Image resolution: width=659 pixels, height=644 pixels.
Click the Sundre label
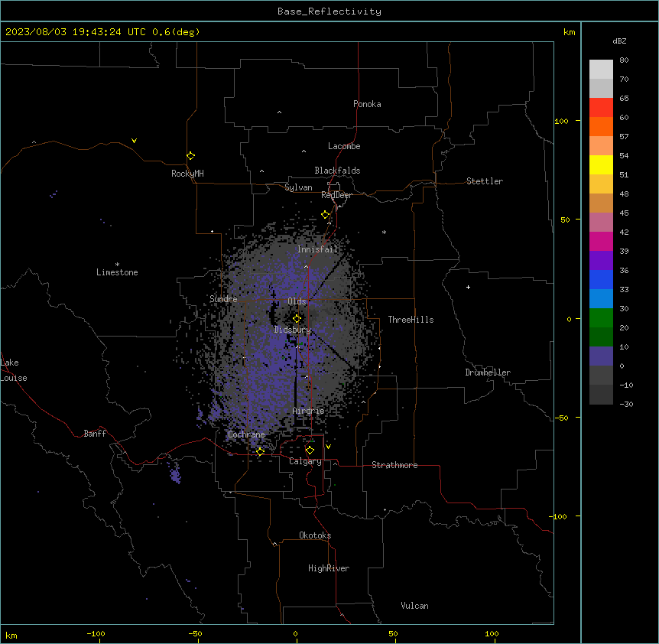223,299
